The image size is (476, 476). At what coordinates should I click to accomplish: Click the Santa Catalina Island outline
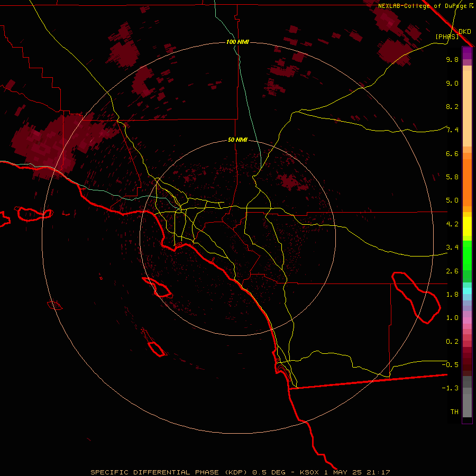point(157,287)
